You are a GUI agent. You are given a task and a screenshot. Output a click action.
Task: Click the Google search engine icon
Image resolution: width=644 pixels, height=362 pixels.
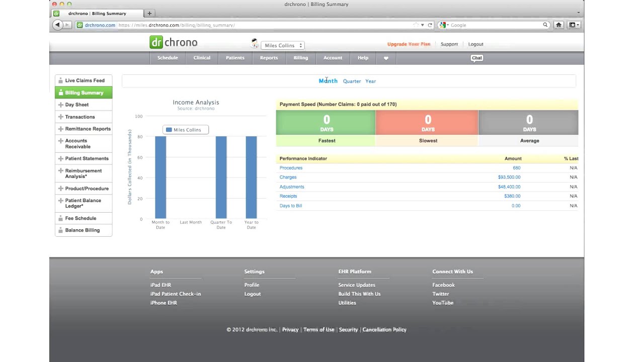coord(443,25)
